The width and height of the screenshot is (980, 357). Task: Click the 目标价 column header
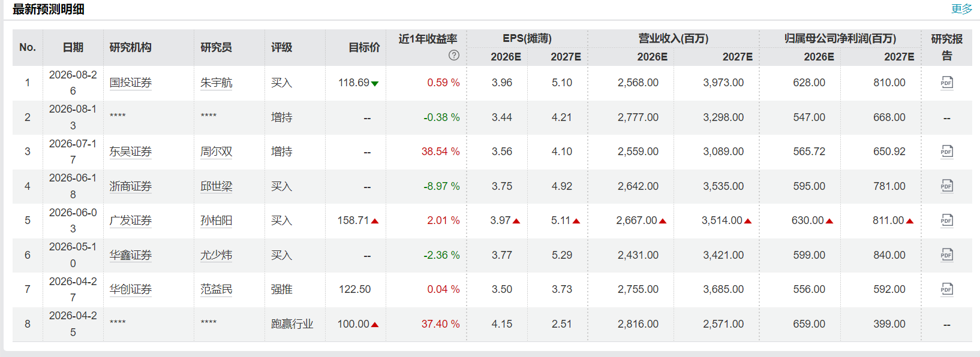[364, 47]
